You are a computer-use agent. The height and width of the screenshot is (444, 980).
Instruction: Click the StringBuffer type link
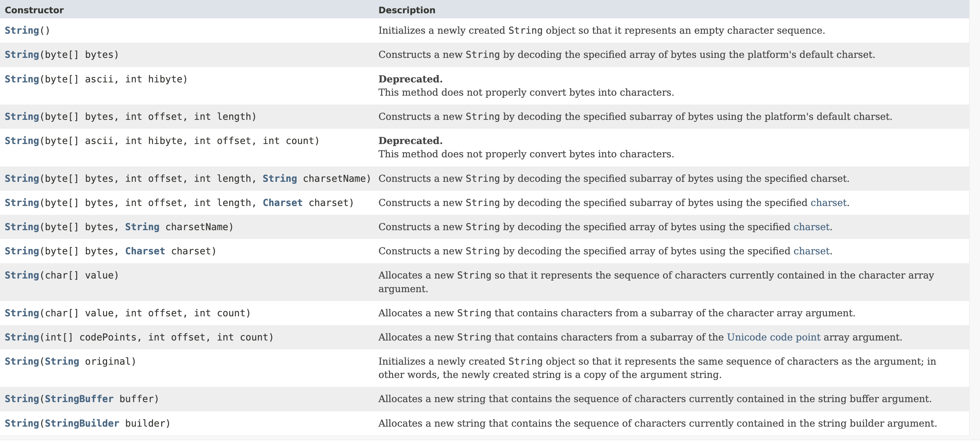click(79, 399)
